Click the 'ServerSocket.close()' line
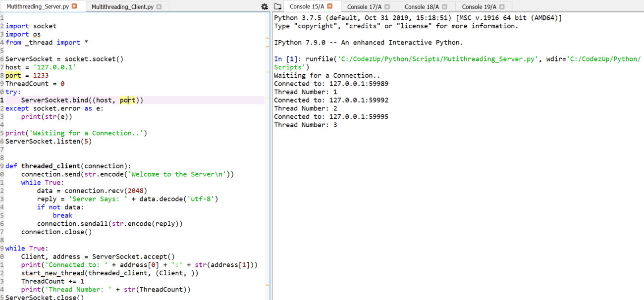Image resolution: width=644 pixels, height=300 pixels. (x=45, y=297)
